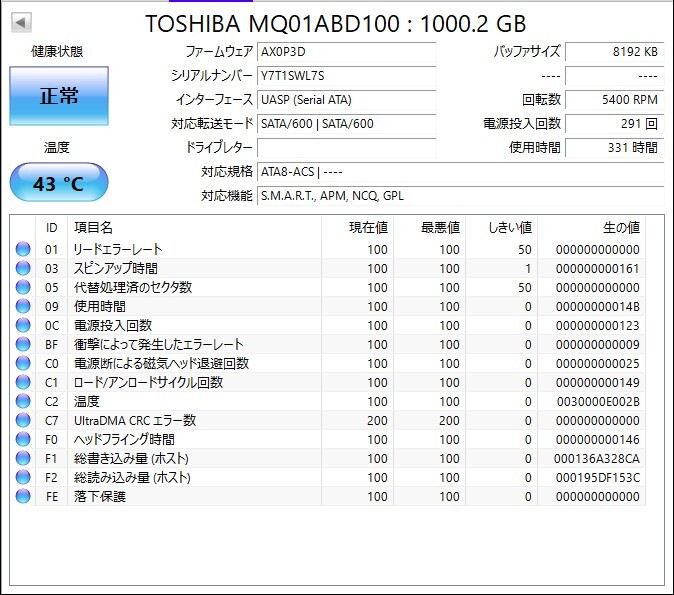The width and height of the screenshot is (674, 595).
Task: Click the 現在値 column header
Action: pos(357,227)
